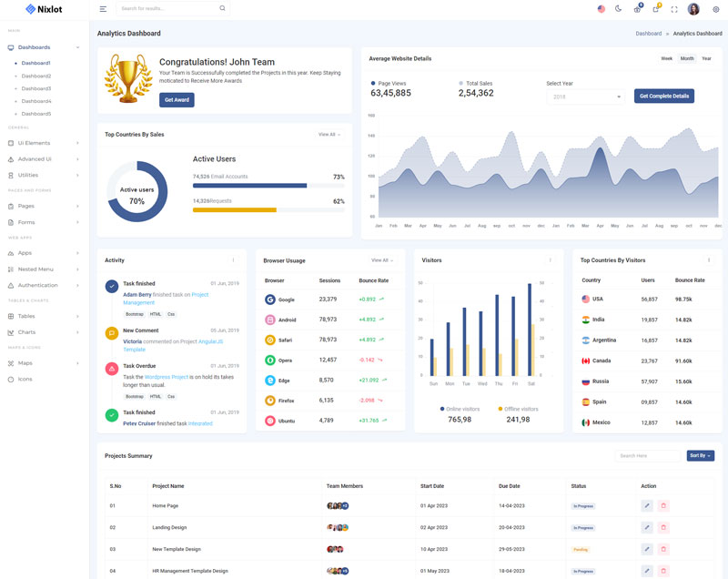This screenshot has width=728, height=579.
Task: Expand the Ui Elements sidebar menu
Action: point(45,143)
